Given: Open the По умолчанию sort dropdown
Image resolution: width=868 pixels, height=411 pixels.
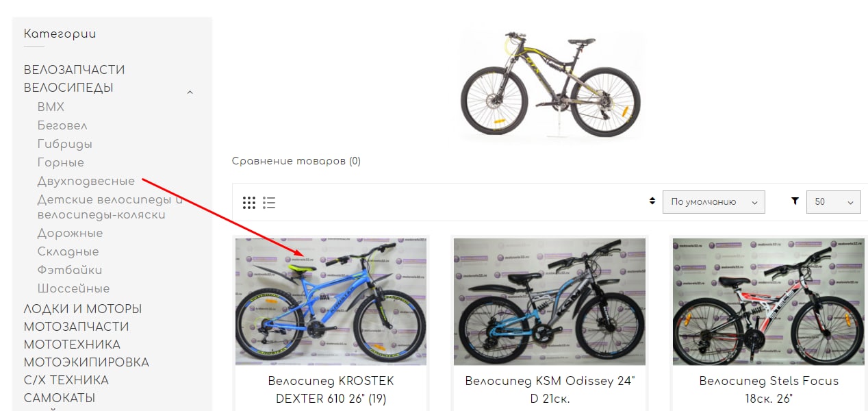Looking at the screenshot, I should pyautogui.click(x=713, y=202).
